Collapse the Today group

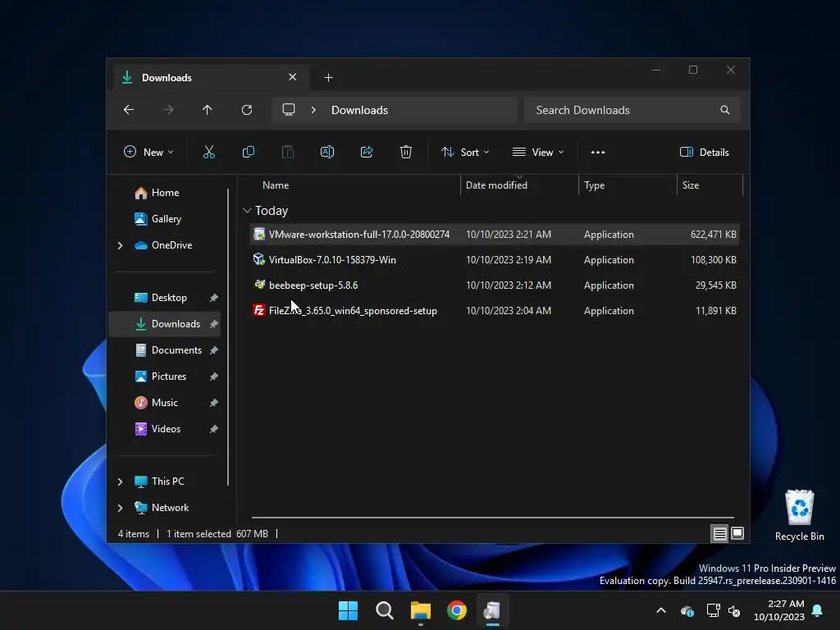[247, 211]
